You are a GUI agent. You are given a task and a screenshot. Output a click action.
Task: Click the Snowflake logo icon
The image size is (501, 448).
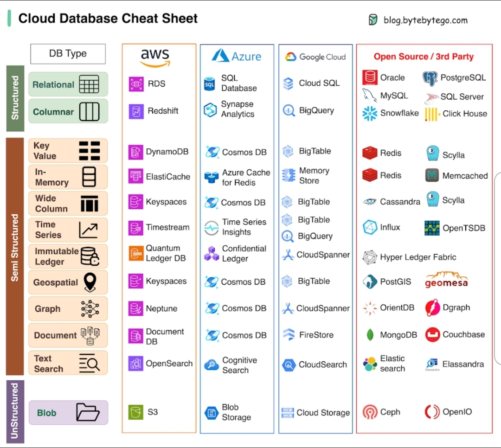click(370, 113)
